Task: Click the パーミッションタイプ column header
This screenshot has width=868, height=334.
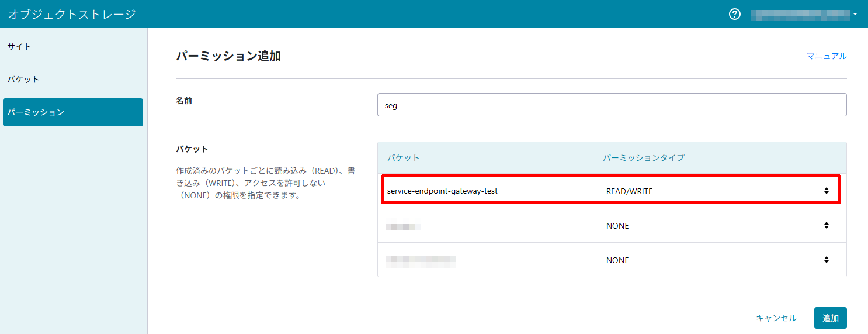Action: click(643, 158)
